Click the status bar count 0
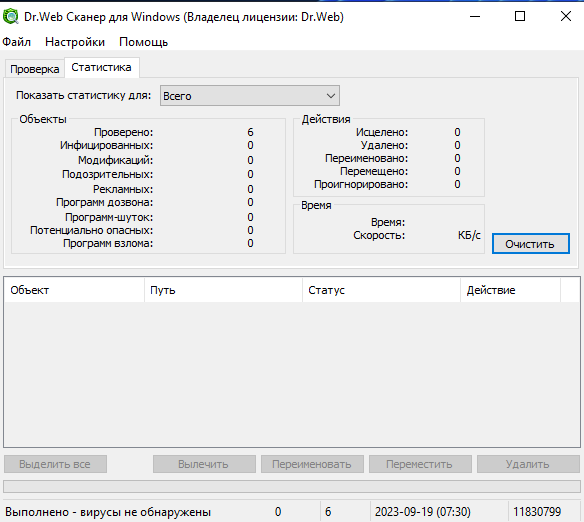The width and height of the screenshot is (584, 522). 278,512
